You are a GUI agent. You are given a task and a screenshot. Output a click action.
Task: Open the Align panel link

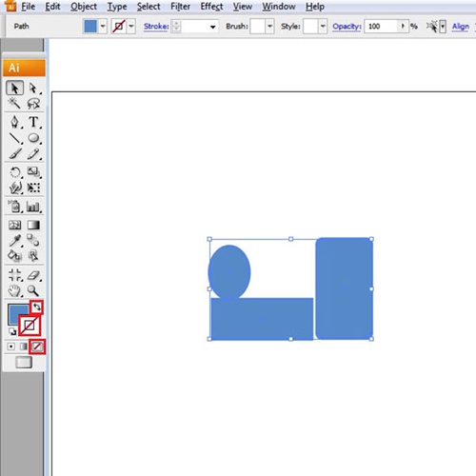point(461,27)
